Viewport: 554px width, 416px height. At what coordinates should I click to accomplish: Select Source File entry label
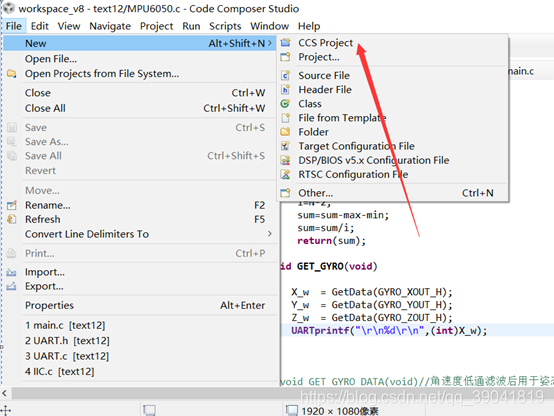[x=324, y=75]
